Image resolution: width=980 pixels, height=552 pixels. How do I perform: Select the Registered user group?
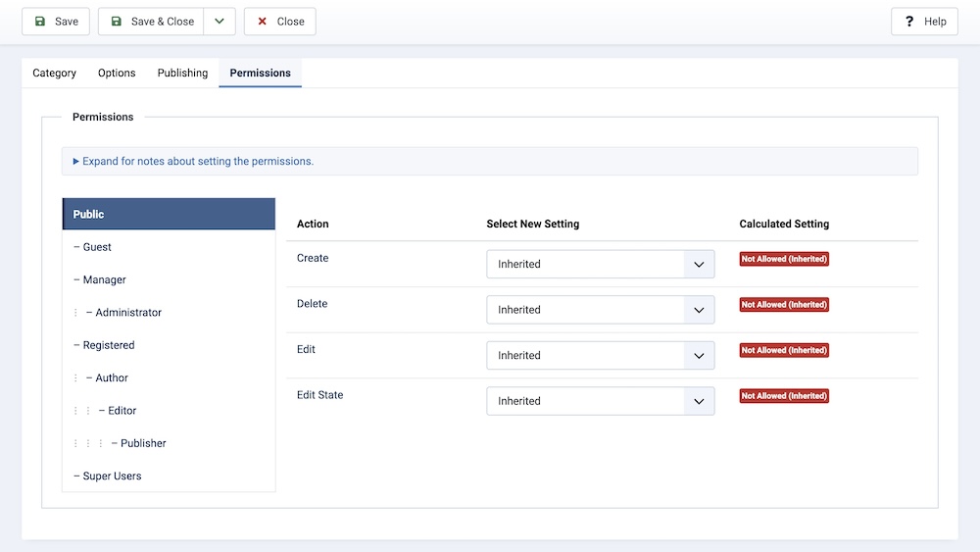point(108,345)
